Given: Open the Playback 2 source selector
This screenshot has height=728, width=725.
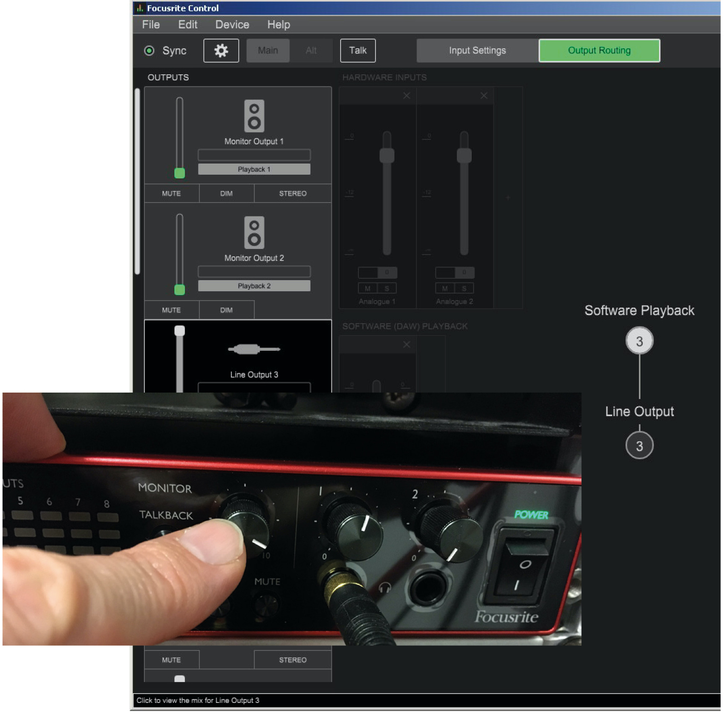Looking at the screenshot, I should tap(254, 286).
